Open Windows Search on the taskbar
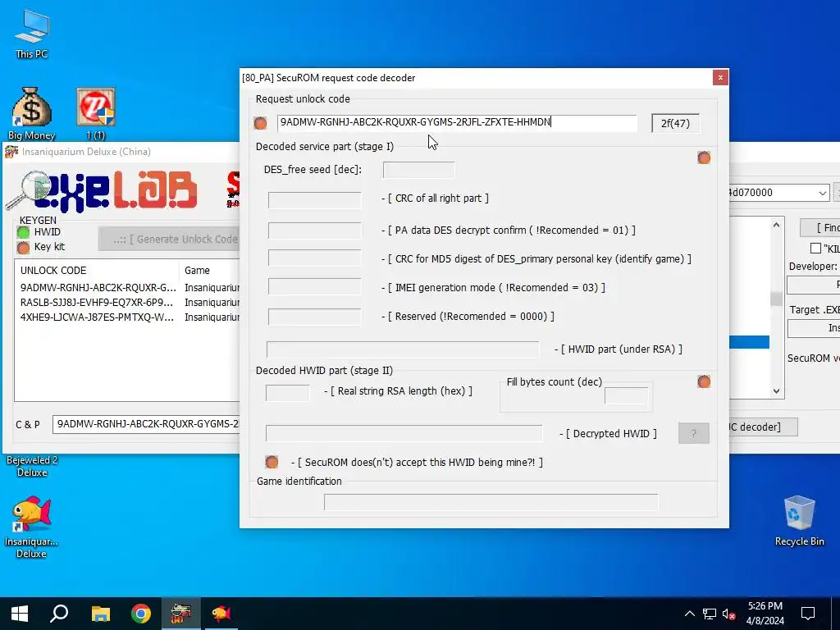The height and width of the screenshot is (630, 840). pos(59,614)
